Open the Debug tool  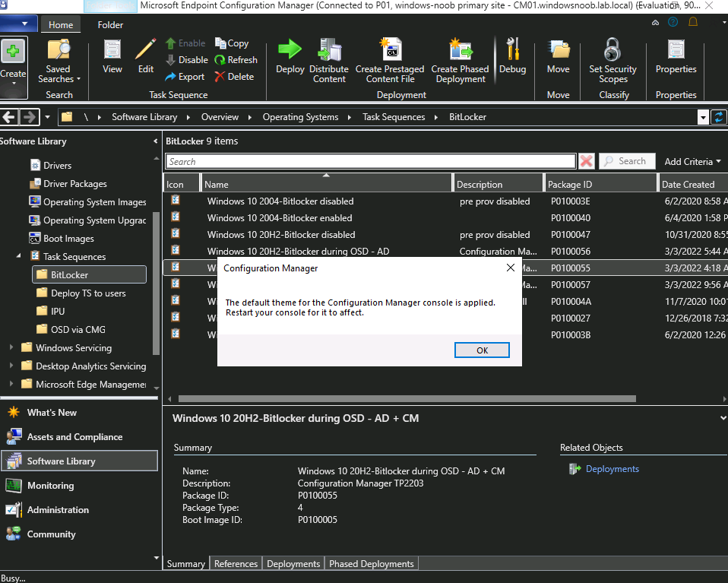point(513,56)
